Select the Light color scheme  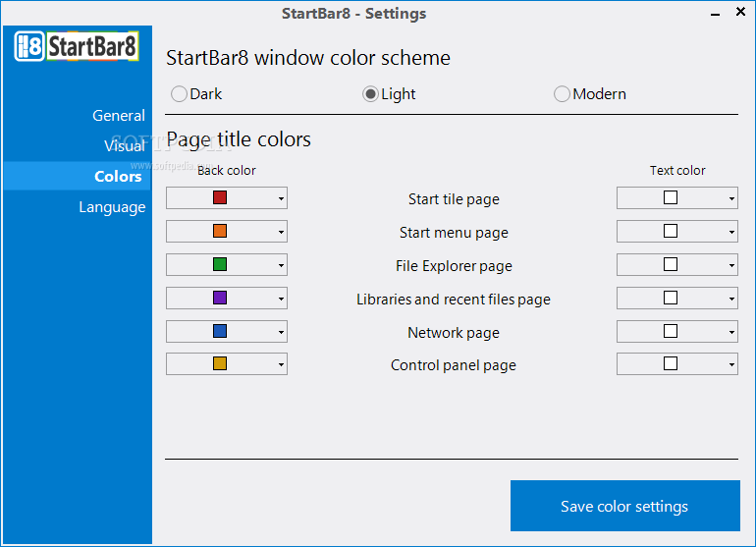tap(389, 94)
